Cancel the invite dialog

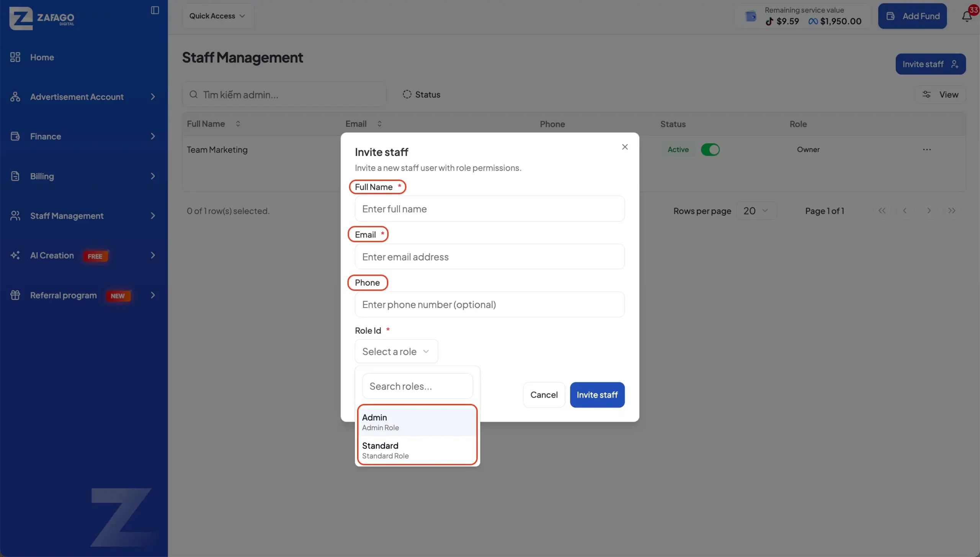(x=544, y=395)
